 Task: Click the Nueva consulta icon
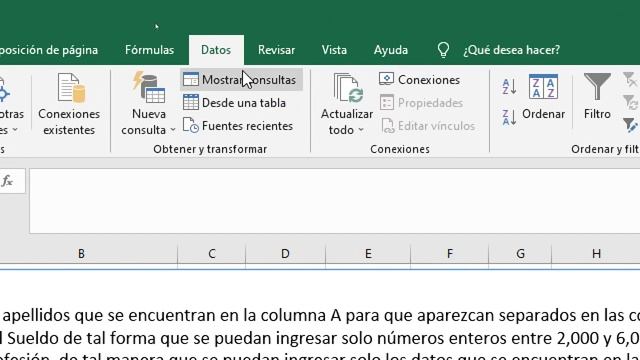pos(149,87)
